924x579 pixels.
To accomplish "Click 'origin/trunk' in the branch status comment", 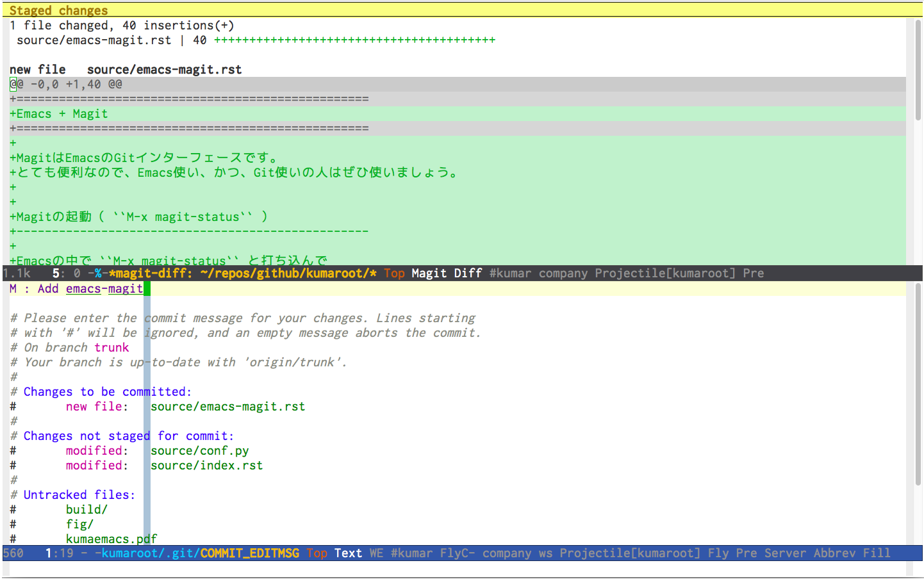I will point(292,362).
